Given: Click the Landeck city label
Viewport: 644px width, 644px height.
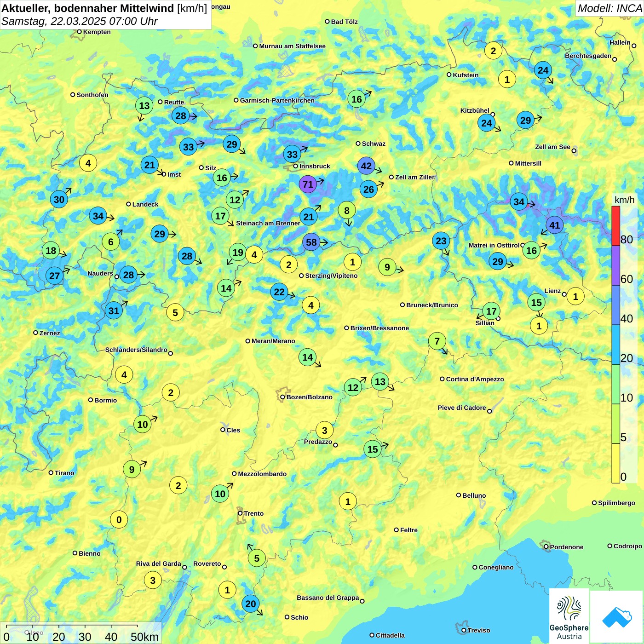Looking at the screenshot, I should (145, 204).
